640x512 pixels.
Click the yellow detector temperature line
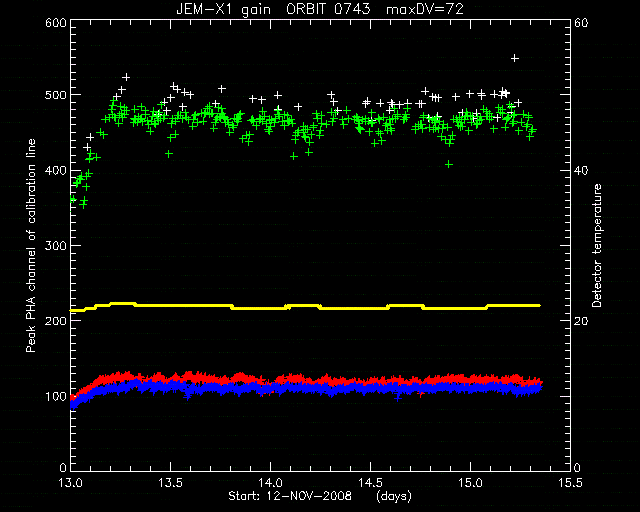point(305,306)
